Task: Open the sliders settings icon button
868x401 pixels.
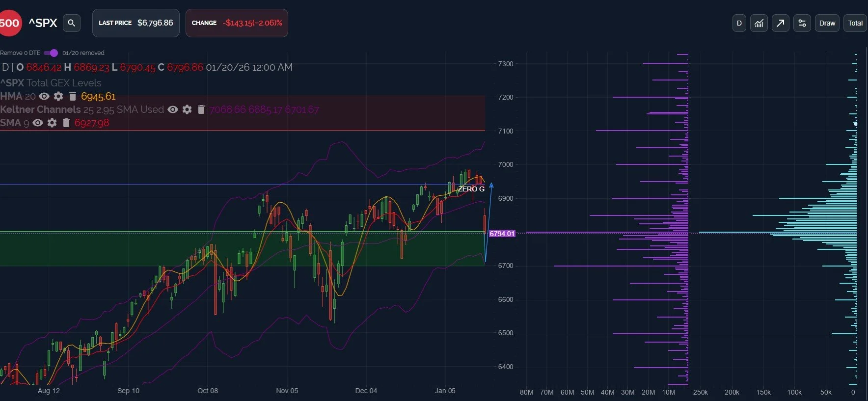Action: 802,23
